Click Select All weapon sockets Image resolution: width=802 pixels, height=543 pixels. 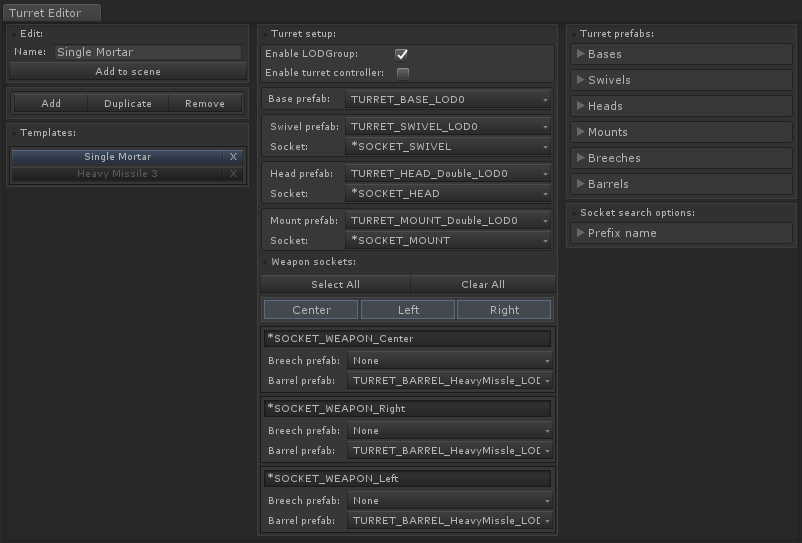(336, 284)
